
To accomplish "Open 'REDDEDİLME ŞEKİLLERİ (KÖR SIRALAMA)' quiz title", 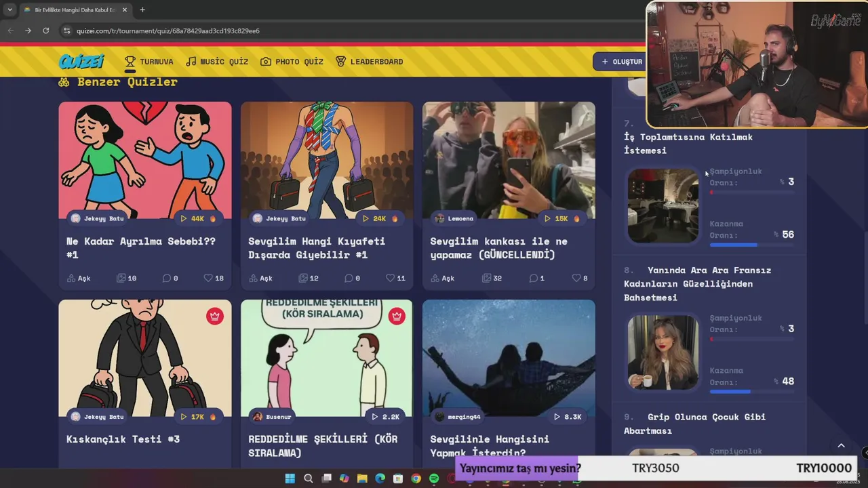I will coord(323,446).
